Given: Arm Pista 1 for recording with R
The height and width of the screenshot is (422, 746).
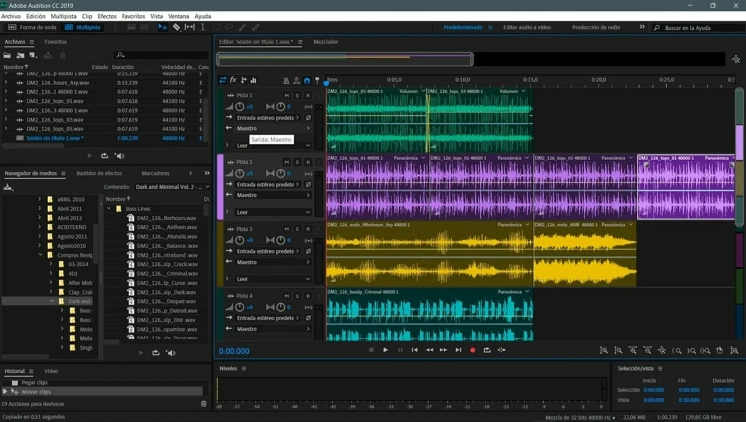Looking at the screenshot, I should (x=308, y=96).
